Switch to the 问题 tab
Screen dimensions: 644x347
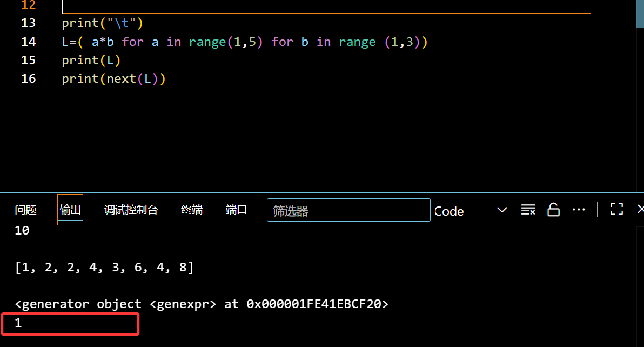click(x=25, y=210)
